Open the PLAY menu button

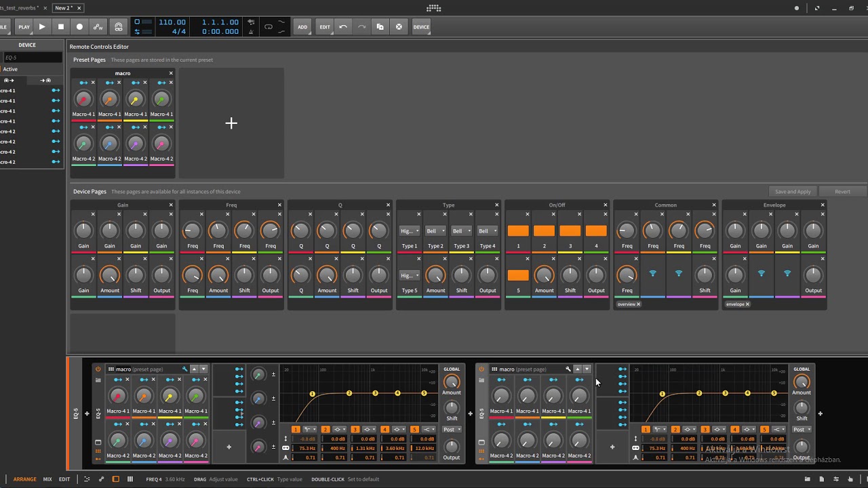24,27
